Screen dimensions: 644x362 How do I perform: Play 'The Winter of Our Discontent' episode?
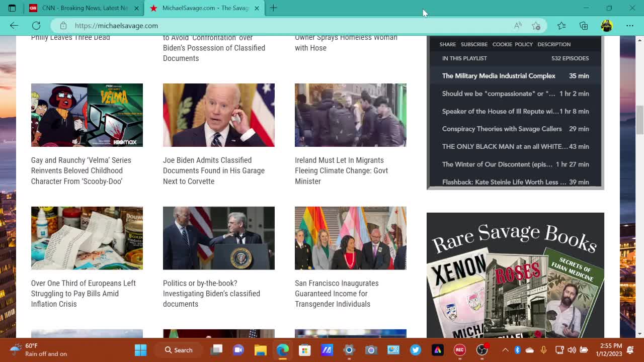[x=515, y=164]
